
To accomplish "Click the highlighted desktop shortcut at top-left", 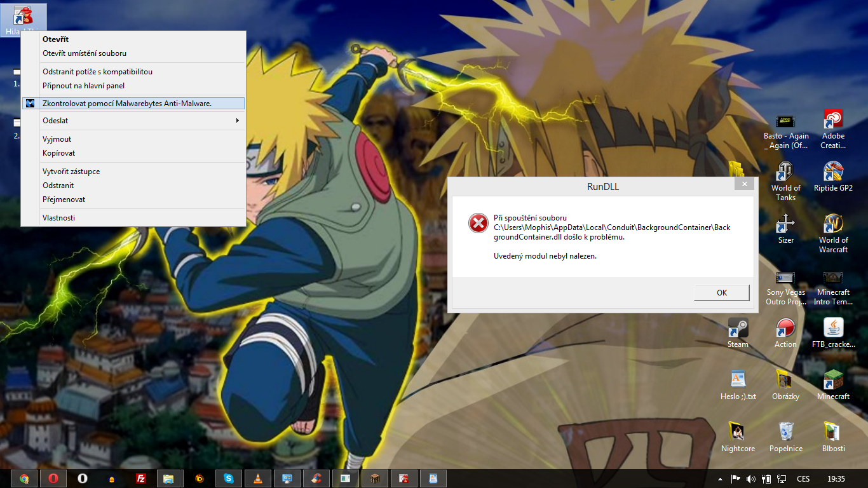I will (23, 20).
